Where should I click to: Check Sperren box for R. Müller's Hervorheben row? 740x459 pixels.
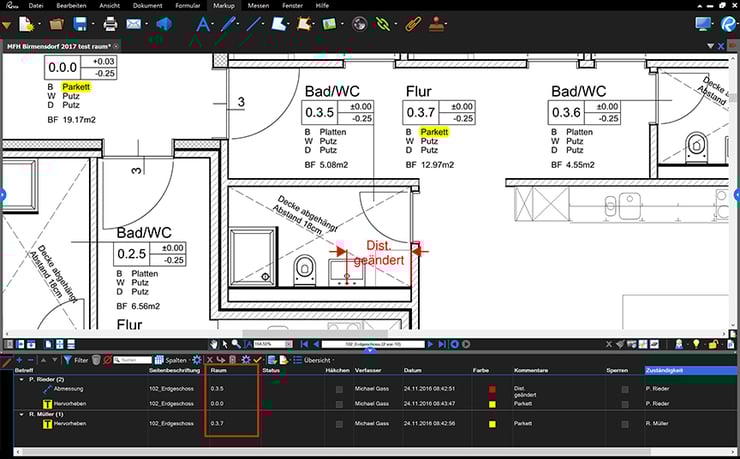coord(625,424)
